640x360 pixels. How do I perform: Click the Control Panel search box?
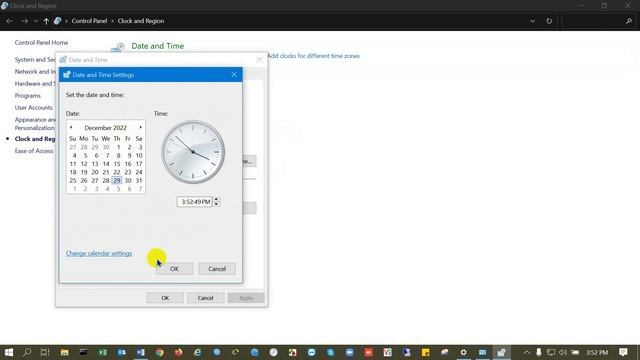click(598, 21)
